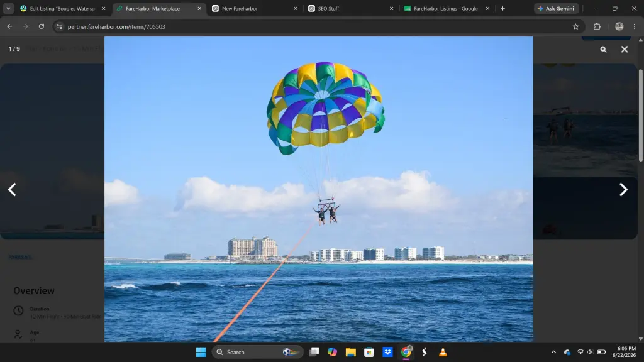Click the dimmed Overview heading
The height and width of the screenshot is (362, 644).
pyautogui.click(x=34, y=291)
